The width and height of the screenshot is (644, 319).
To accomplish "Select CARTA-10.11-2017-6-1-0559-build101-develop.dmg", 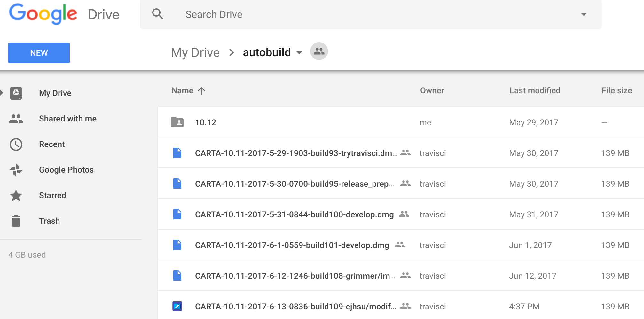I will pos(292,245).
